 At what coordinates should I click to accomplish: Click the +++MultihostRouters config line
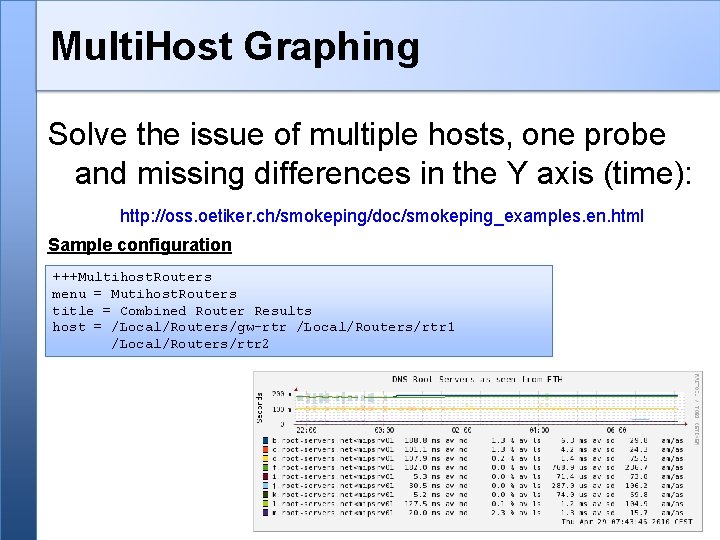coord(132,277)
